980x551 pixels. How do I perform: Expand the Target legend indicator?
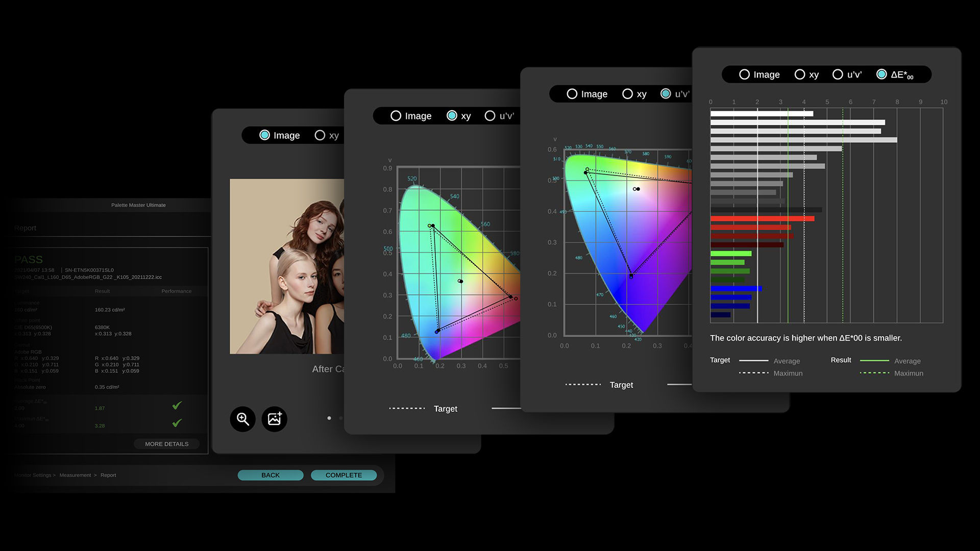tap(718, 359)
